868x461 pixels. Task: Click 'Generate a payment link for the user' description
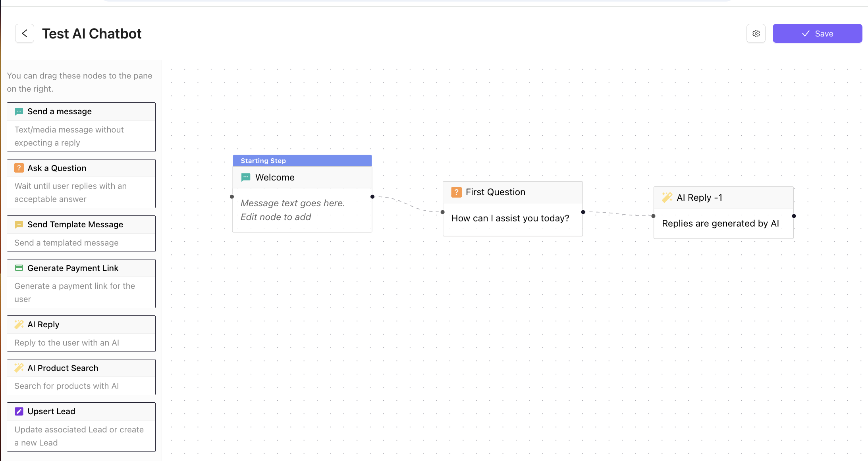coord(75,292)
